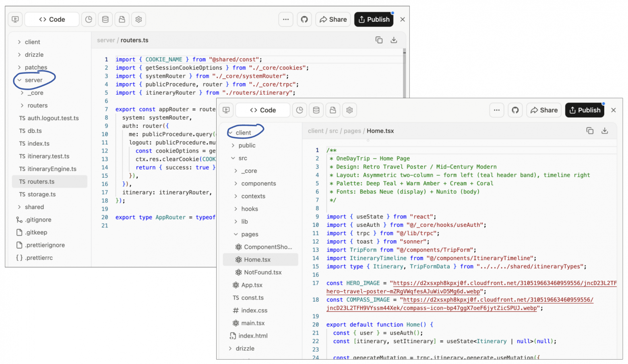Open itineraryEngine.ts in the file tree
Screen dimensions: 628x364
[52, 169]
